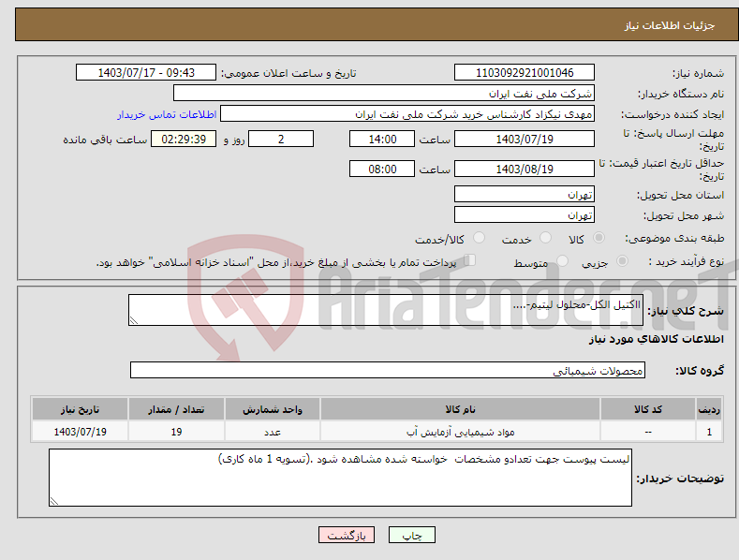Click the resize grip of description text area
This screenshot has width=739, height=560.
134,320
